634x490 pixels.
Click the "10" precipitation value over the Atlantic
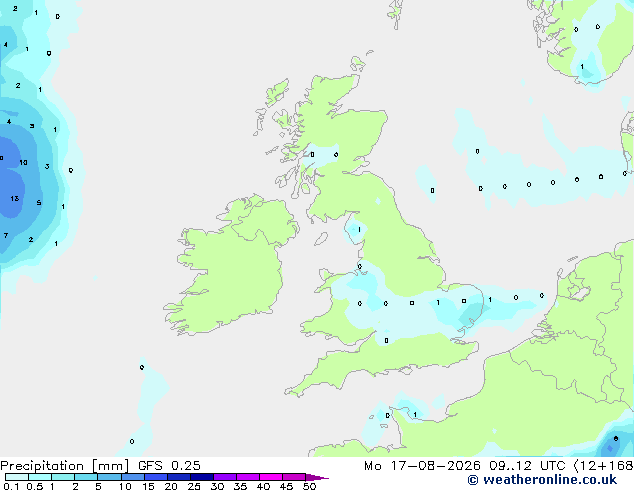(x=23, y=163)
